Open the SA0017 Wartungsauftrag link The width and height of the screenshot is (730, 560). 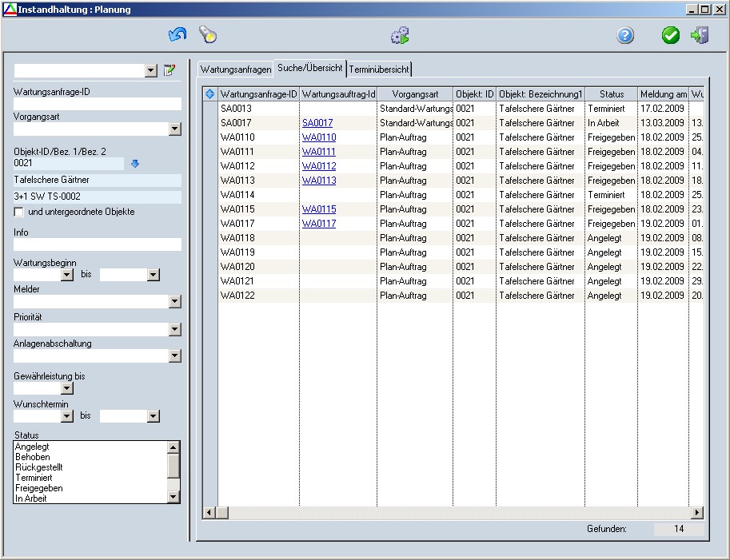[317, 123]
